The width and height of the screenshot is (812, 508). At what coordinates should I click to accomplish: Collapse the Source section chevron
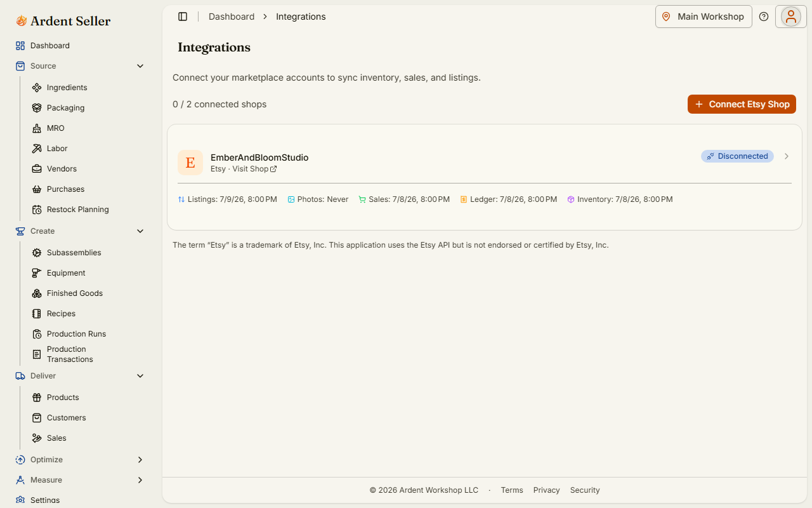[x=140, y=66]
